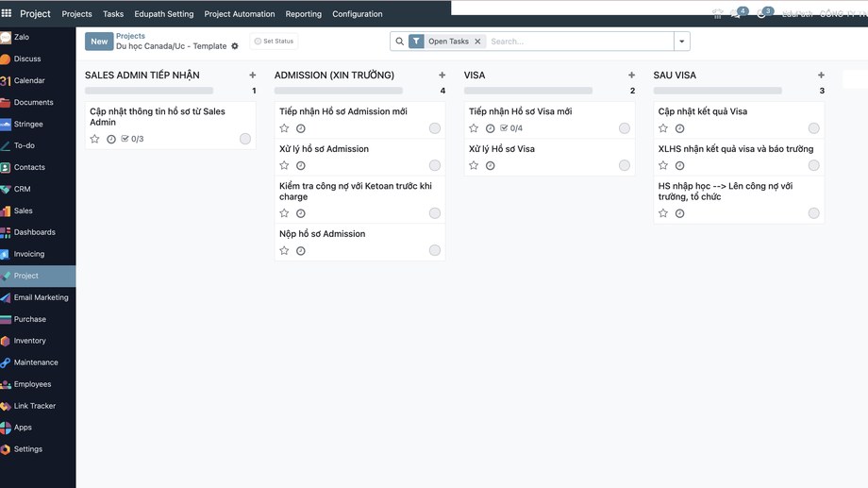The image size is (868, 488).
Task: Click the project settings gear icon
Action: tap(235, 46)
